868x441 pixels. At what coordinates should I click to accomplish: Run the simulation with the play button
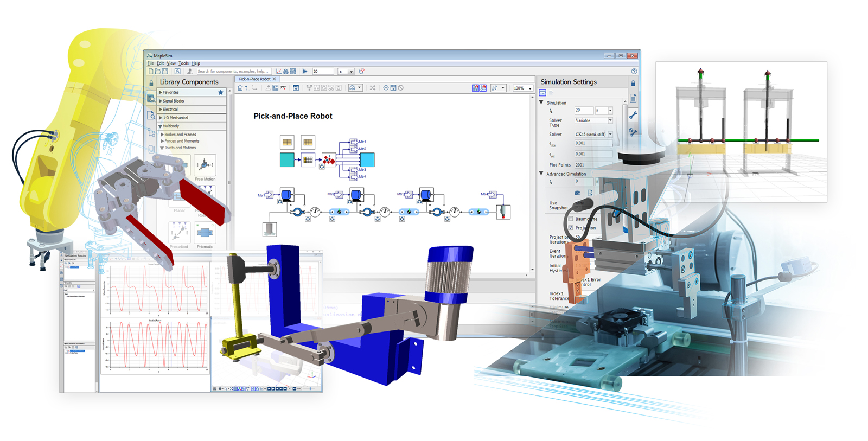click(305, 71)
